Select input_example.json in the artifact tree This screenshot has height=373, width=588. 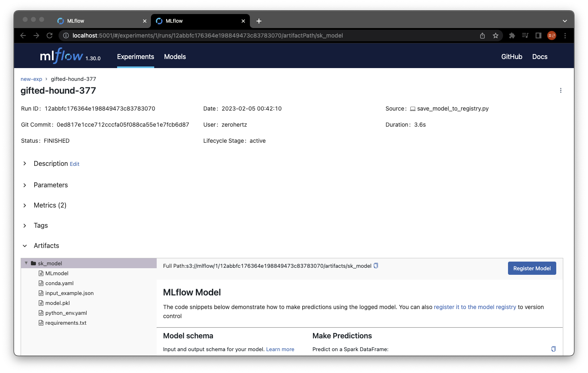(69, 293)
